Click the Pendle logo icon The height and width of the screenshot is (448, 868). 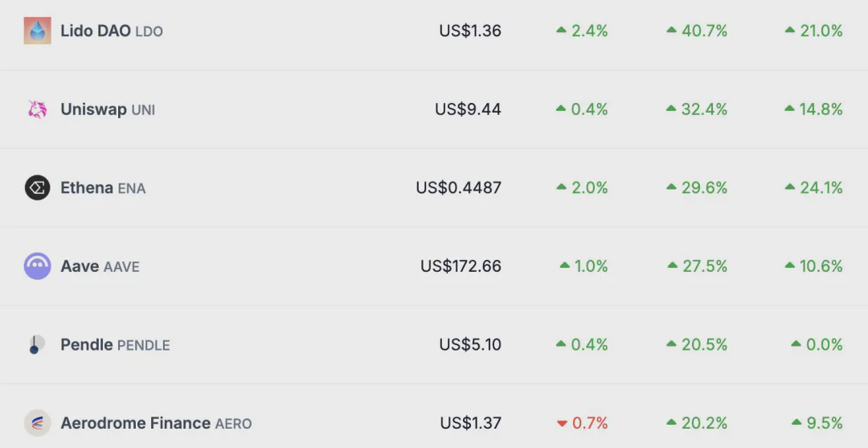(37, 344)
